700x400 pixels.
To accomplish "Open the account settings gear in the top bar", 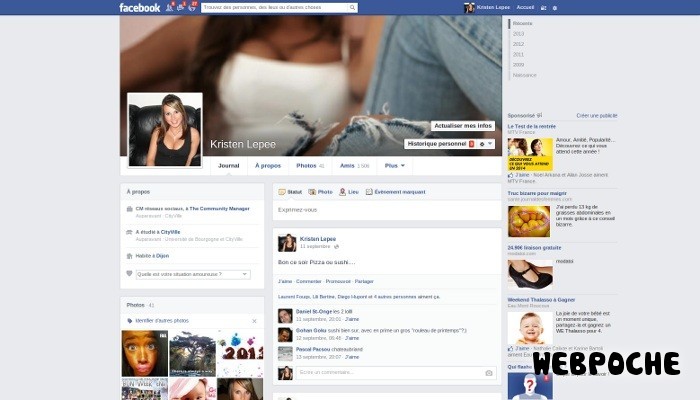I will (555, 8).
